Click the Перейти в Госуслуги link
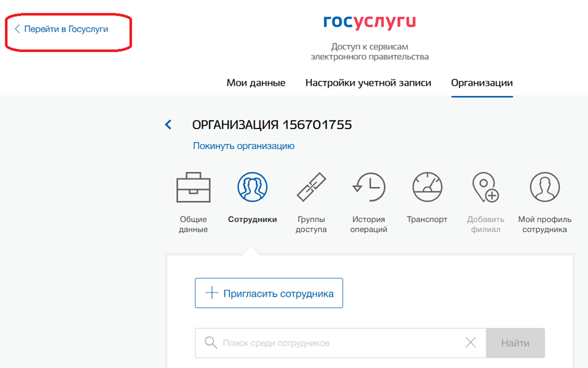The height and width of the screenshot is (368, 588). pyautogui.click(x=65, y=29)
